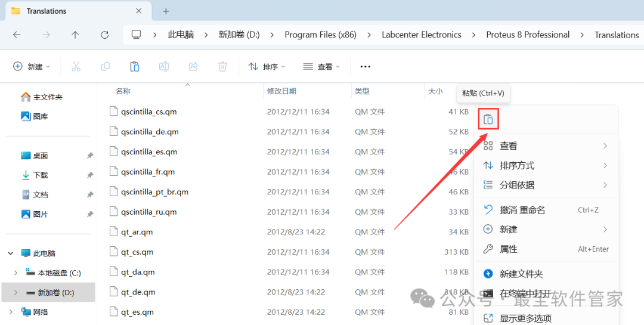644x325 pixels.
Task: Open the 查看 view dropdown in toolbar
Action: click(321, 67)
